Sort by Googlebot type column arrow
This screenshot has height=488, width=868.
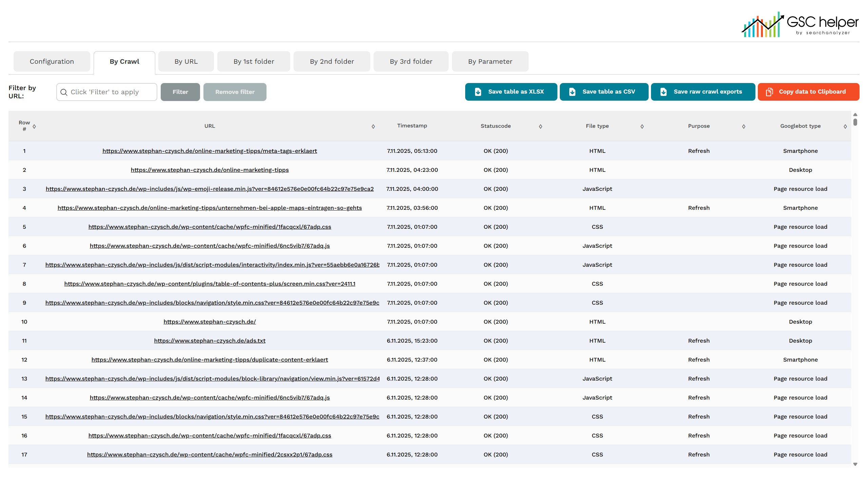pos(845,126)
